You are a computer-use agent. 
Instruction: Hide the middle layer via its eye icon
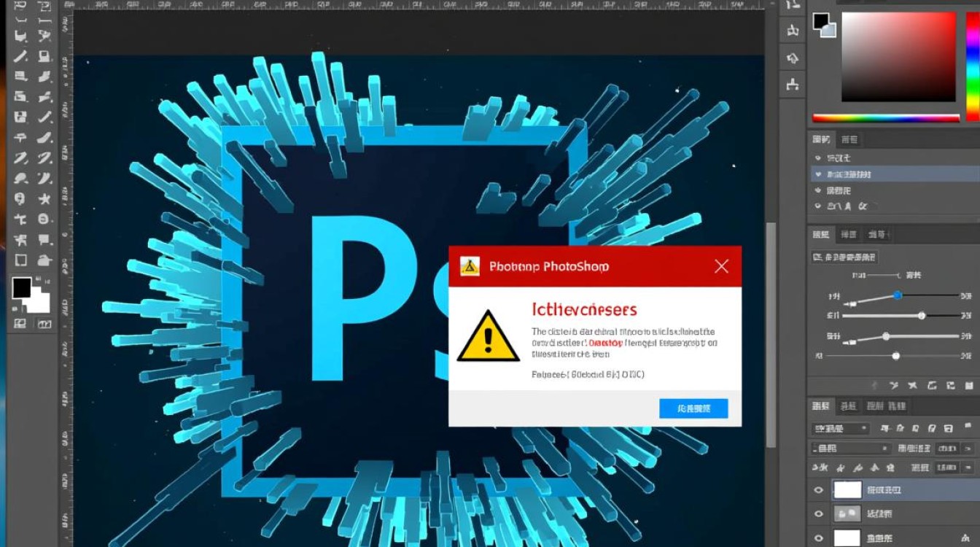[818, 514]
